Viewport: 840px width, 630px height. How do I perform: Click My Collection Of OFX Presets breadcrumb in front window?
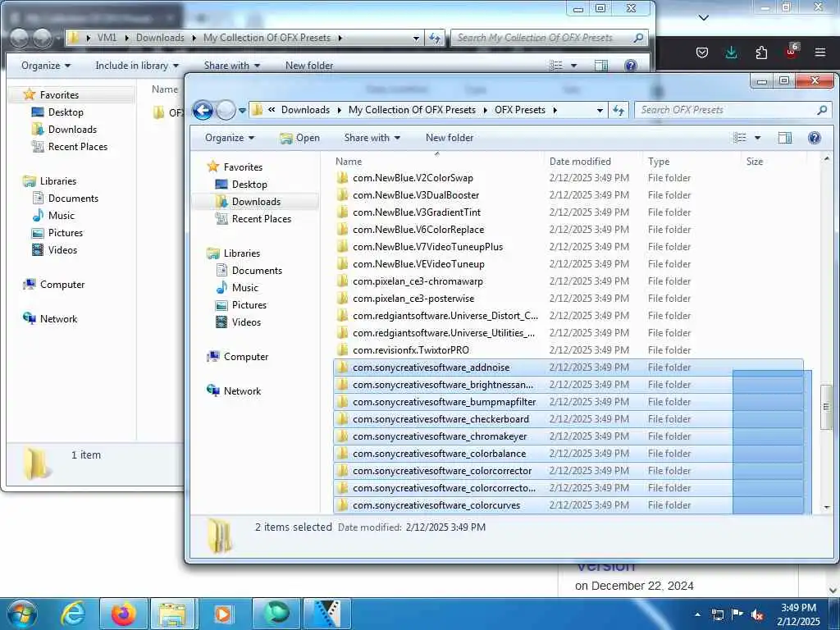tap(412, 110)
